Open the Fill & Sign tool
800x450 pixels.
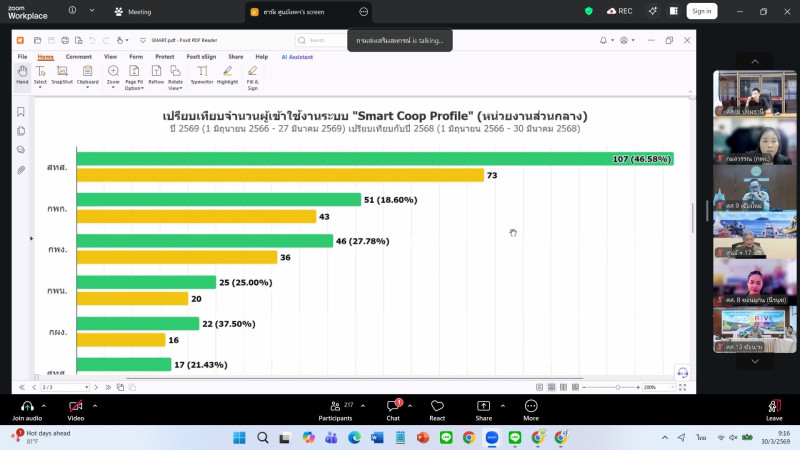click(x=252, y=75)
